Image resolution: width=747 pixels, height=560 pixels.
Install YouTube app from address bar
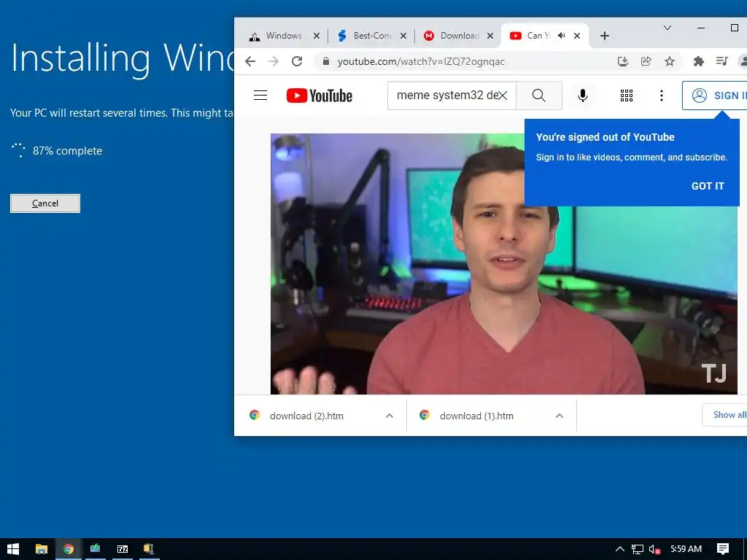coord(623,61)
